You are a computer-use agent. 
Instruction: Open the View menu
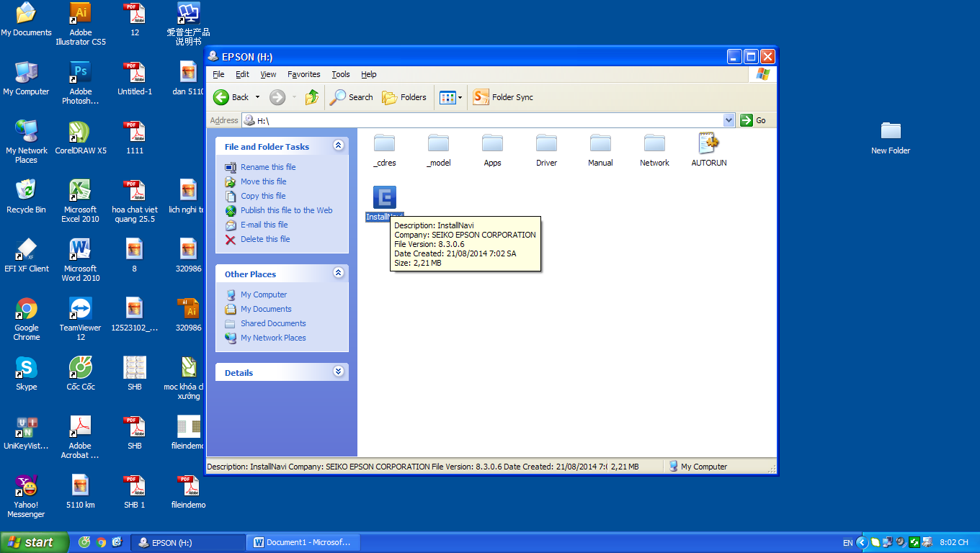(268, 74)
